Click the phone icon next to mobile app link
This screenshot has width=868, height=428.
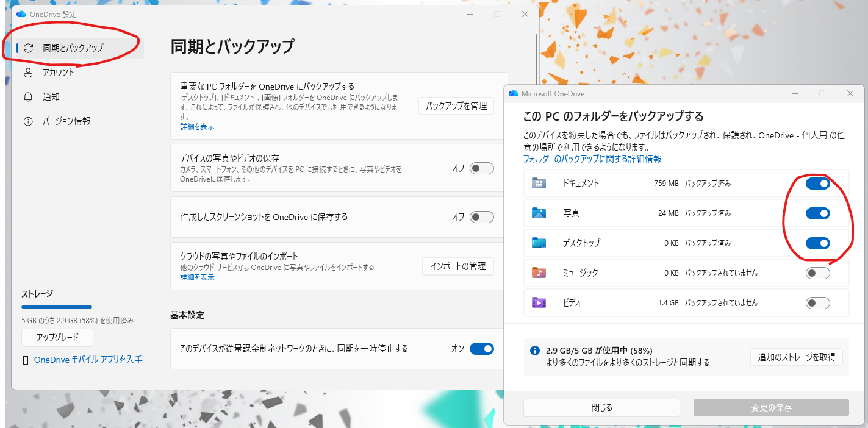pyautogui.click(x=26, y=360)
